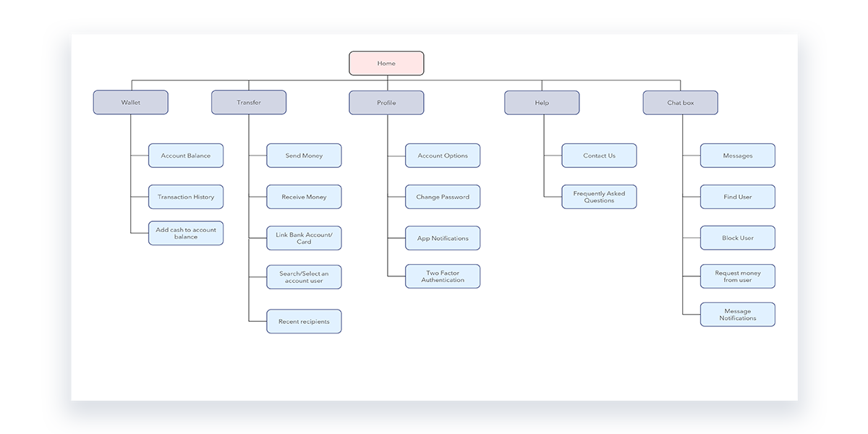Screen dimensions: 868x434
Task: Click the Transaction History box
Action: tap(186, 196)
